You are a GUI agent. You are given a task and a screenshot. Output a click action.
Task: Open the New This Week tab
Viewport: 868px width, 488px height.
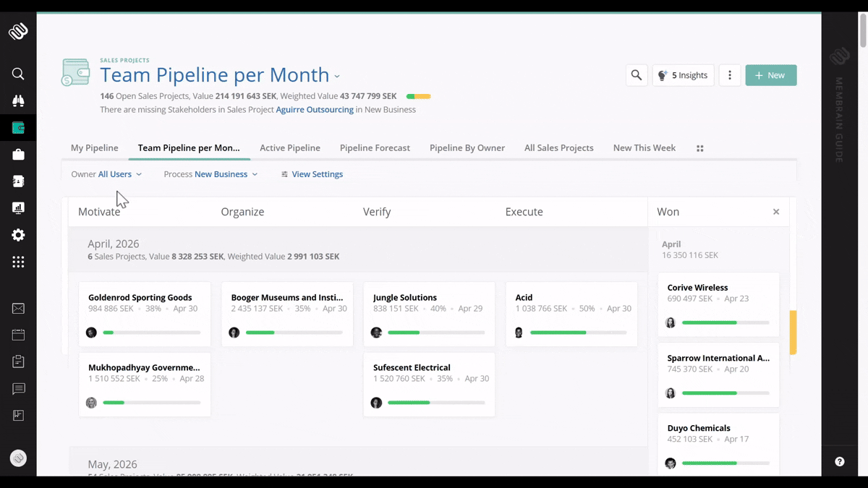[x=644, y=147]
